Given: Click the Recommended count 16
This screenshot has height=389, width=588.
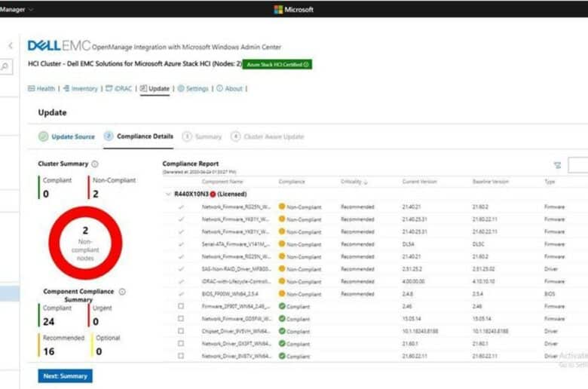Looking at the screenshot, I should 49,351.
